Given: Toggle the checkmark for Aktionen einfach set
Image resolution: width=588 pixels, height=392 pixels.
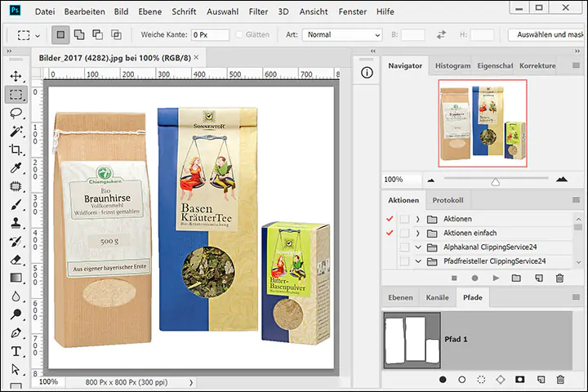Looking at the screenshot, I should click(390, 233).
